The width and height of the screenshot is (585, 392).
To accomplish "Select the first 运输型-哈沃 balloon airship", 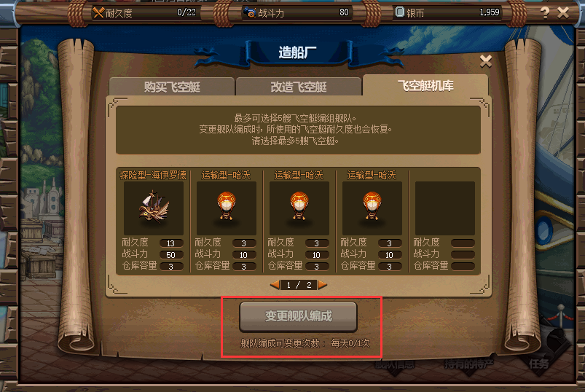I will 226,208.
